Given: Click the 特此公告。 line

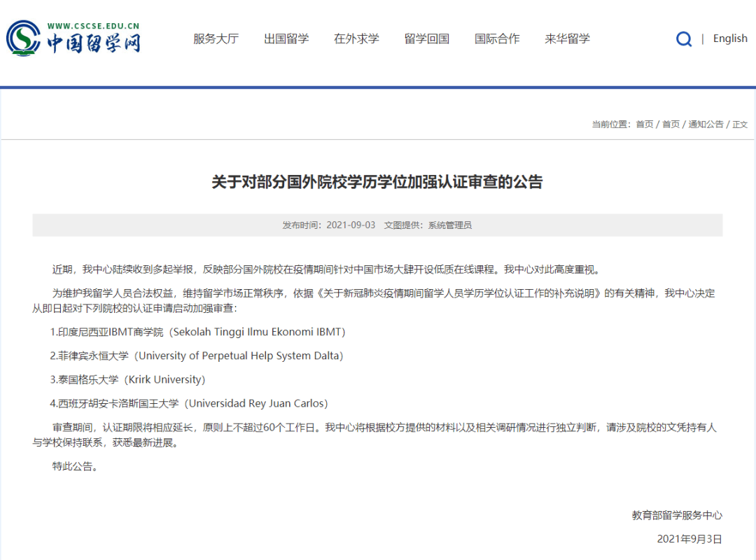Looking at the screenshot, I should [x=76, y=466].
